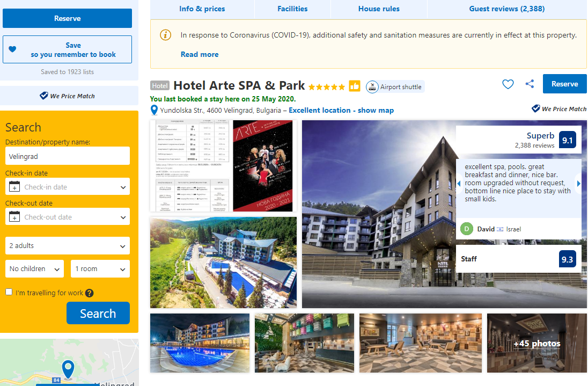Tick the I'm travelling for work checkbox
The width and height of the screenshot is (588, 386).
click(x=9, y=292)
